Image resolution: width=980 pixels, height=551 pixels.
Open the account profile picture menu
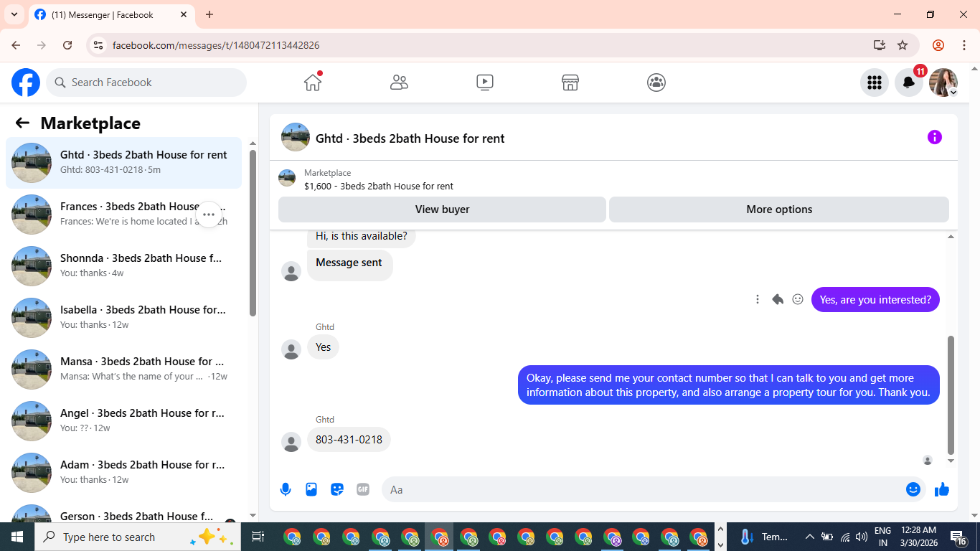click(943, 83)
